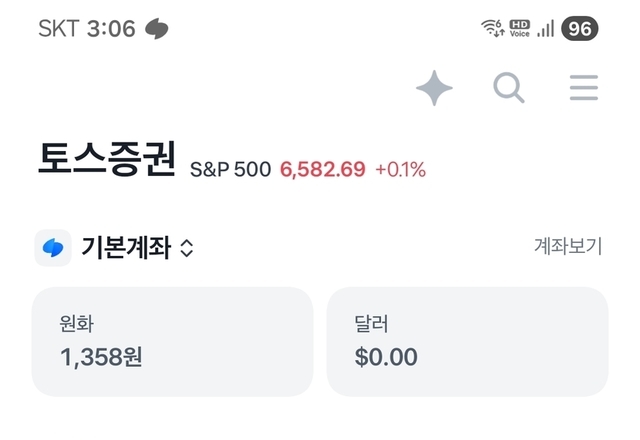Expand the 기본계좌 account selector arrows

(186, 249)
